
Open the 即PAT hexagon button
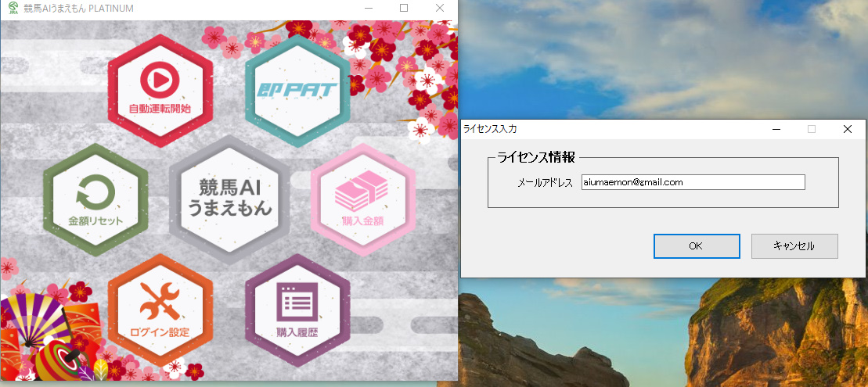297,90
